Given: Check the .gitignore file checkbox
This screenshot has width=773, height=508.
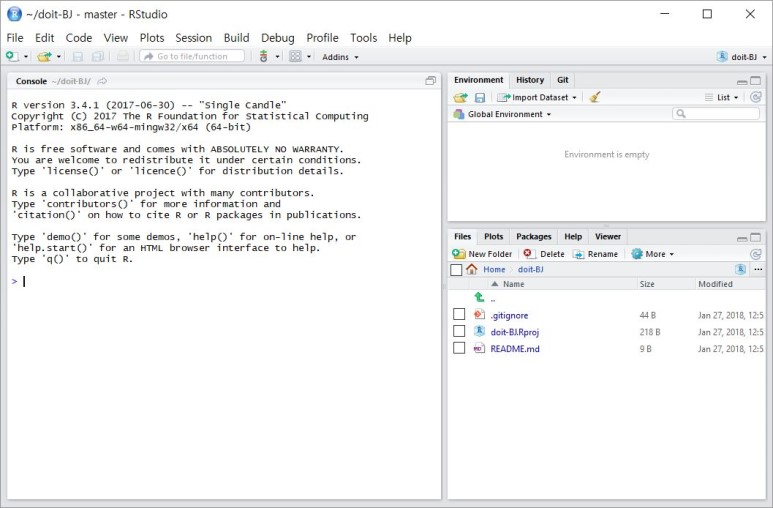Looking at the screenshot, I should (459, 314).
